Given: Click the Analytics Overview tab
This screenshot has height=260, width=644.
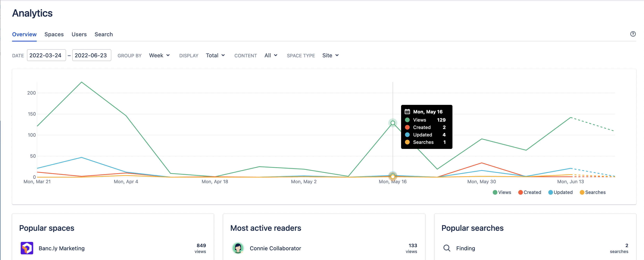Looking at the screenshot, I should tap(24, 34).
